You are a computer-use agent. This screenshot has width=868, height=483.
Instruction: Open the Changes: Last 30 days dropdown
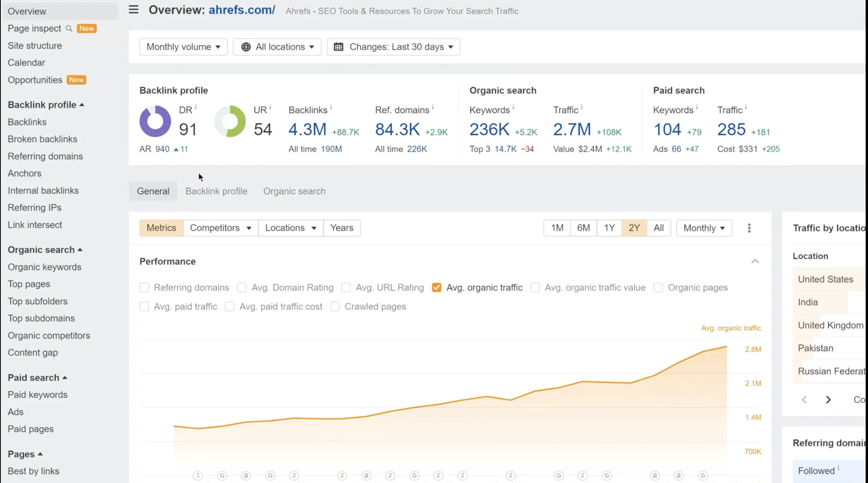[393, 47]
